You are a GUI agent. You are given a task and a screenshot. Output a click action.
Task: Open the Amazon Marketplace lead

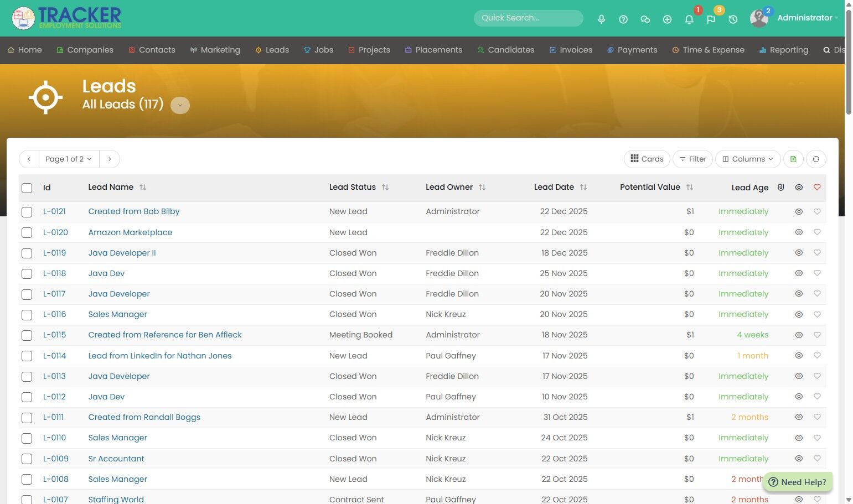point(130,232)
